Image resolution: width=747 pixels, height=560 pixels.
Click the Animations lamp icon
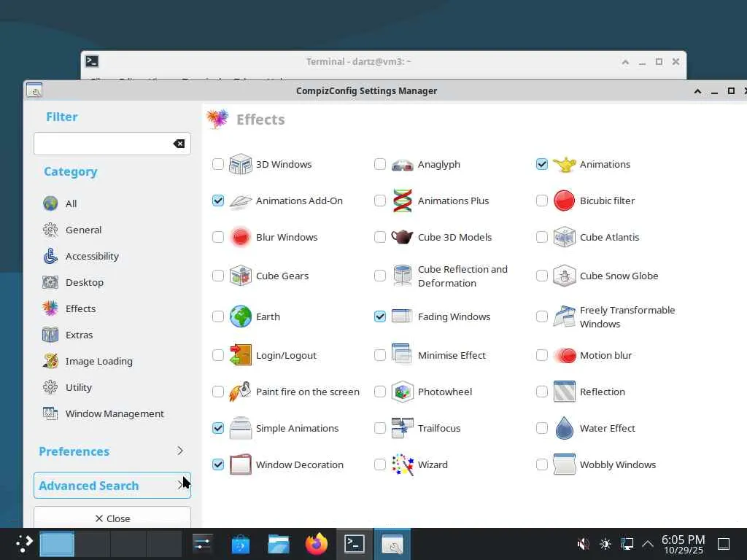point(564,164)
